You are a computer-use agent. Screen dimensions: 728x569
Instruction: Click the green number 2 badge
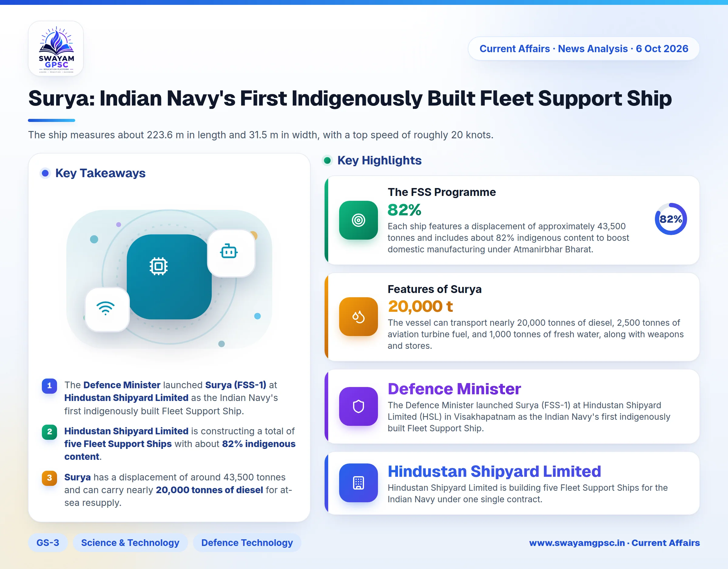(49, 432)
